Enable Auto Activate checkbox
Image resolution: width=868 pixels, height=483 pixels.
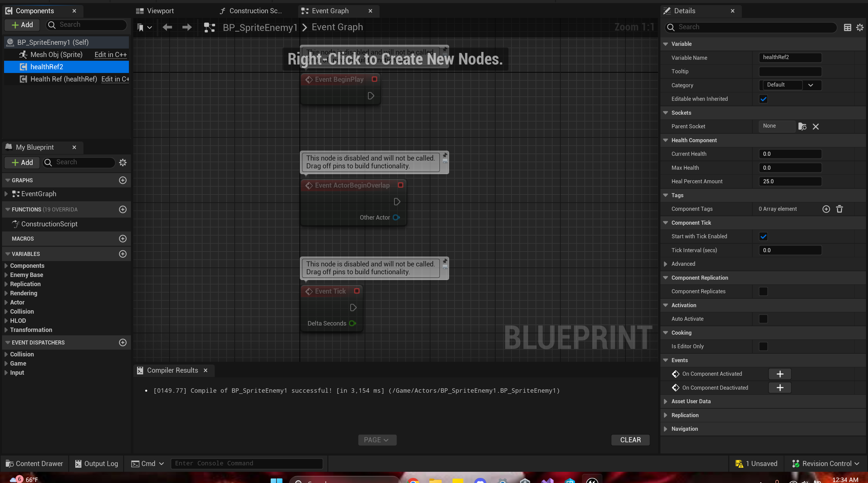763,319
